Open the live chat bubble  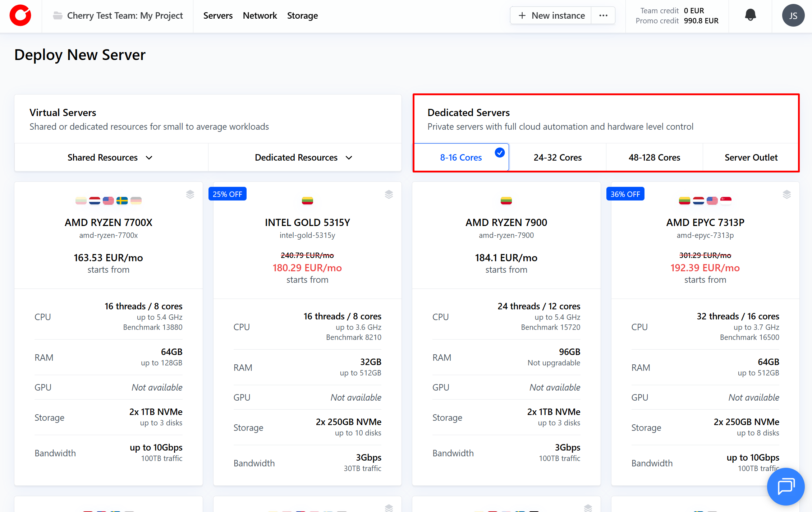tap(786, 486)
